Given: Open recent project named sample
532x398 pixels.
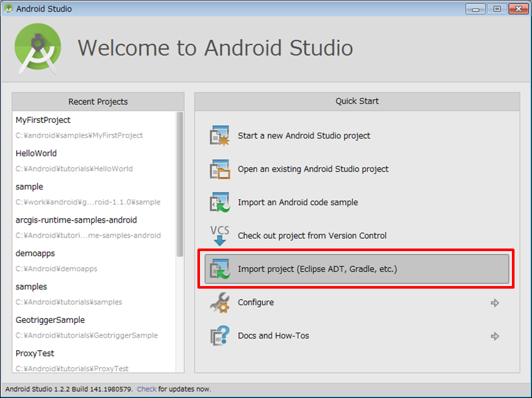Looking at the screenshot, I should pyautogui.click(x=29, y=186).
